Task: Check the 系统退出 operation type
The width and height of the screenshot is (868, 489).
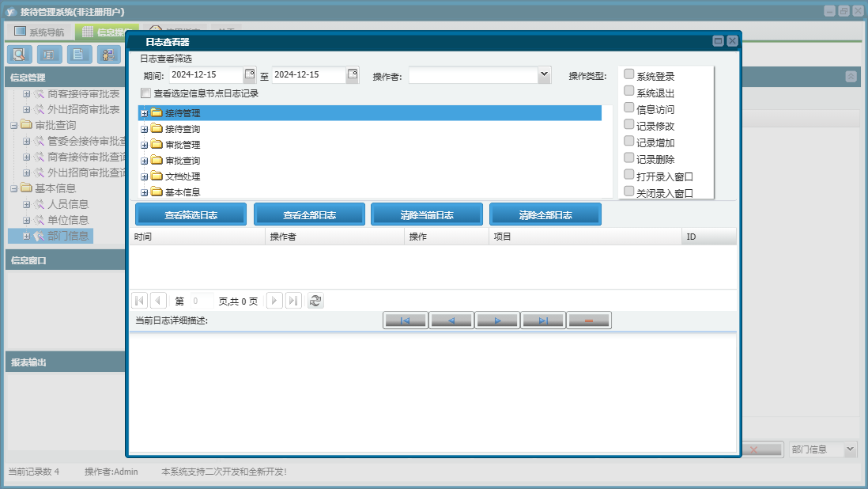Action: coord(628,91)
